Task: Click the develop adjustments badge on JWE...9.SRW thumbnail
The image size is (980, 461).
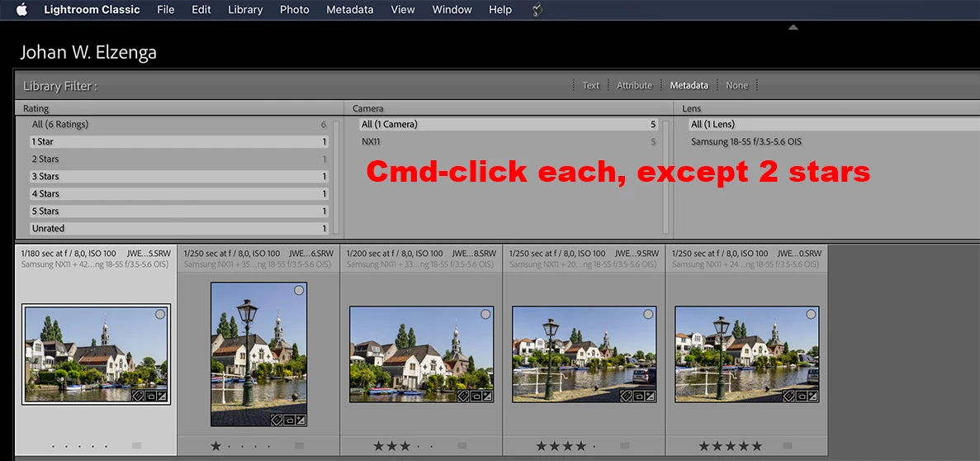Action: coord(650,396)
